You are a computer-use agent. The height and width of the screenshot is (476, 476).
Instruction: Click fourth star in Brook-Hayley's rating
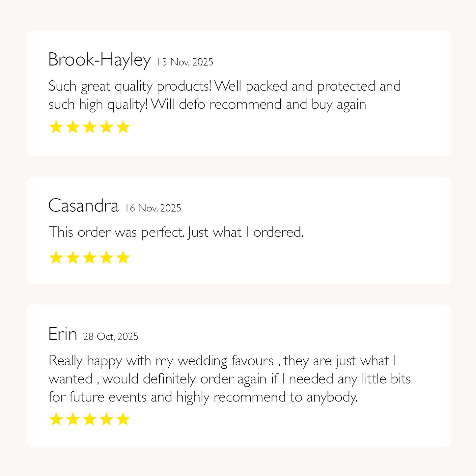click(106, 127)
